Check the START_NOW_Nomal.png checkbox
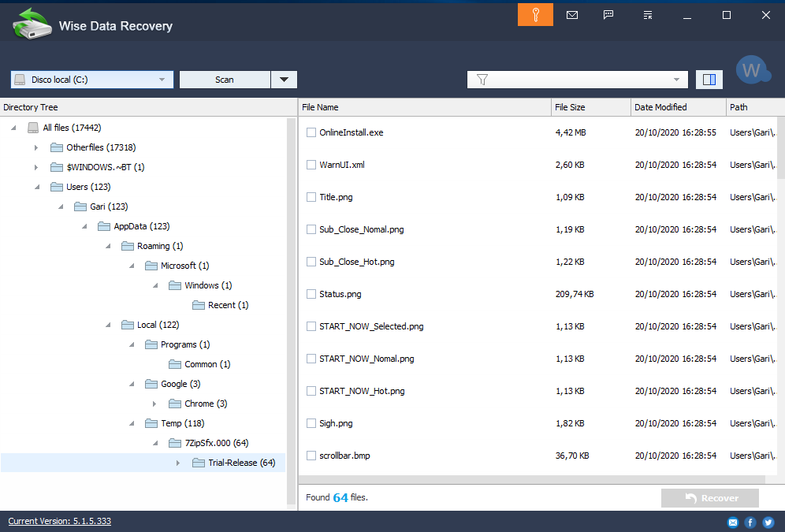The height and width of the screenshot is (532, 785). pyautogui.click(x=311, y=359)
